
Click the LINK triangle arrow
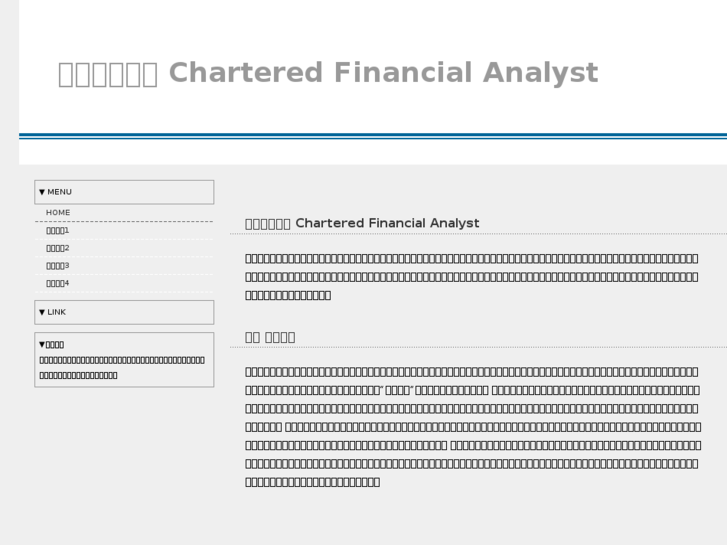tap(42, 312)
